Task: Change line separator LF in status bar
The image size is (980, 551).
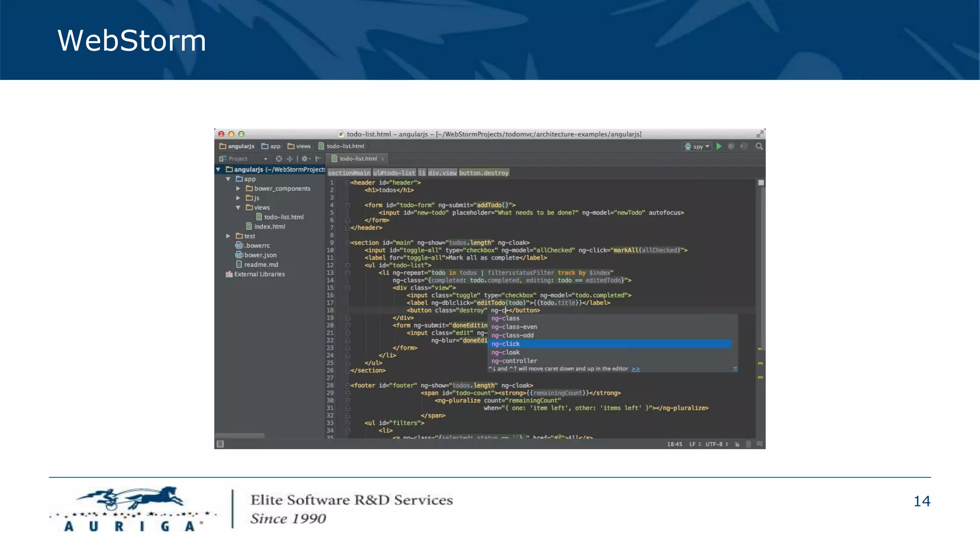Action: 695,444
